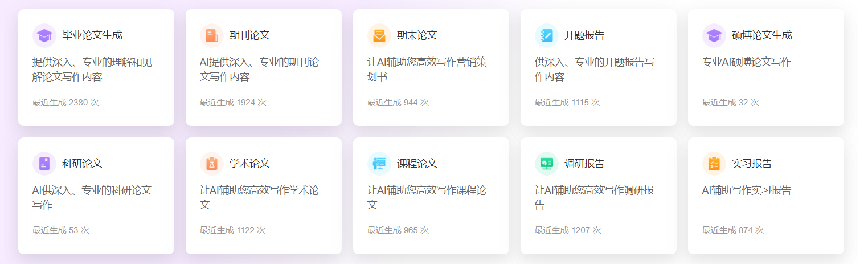The width and height of the screenshot is (868, 264).
Task: Click the notebook pencil icon beside 开题报告
Action: point(546,35)
